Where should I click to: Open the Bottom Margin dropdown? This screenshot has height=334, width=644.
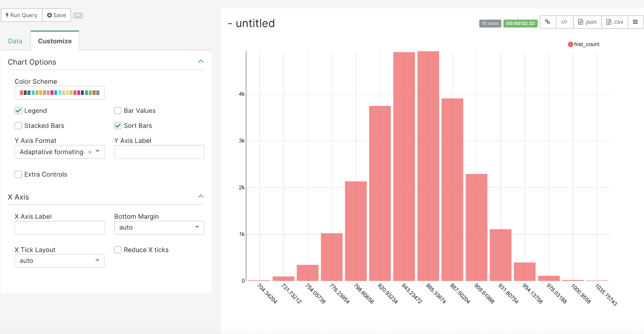coord(159,227)
